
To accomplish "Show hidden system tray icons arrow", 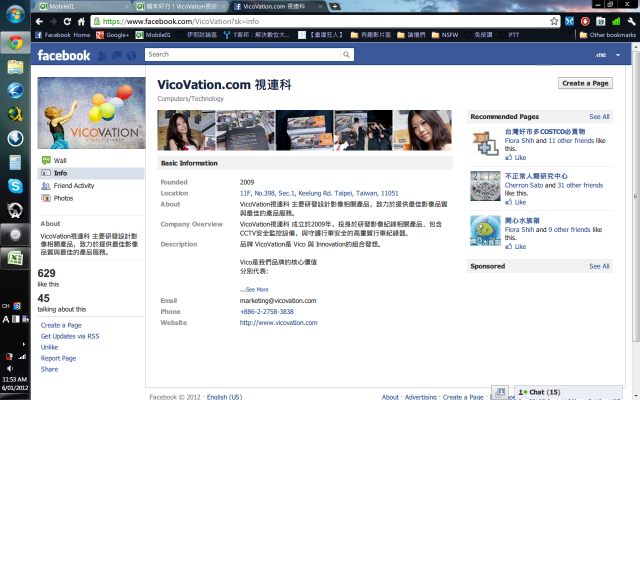I will coord(24,344).
